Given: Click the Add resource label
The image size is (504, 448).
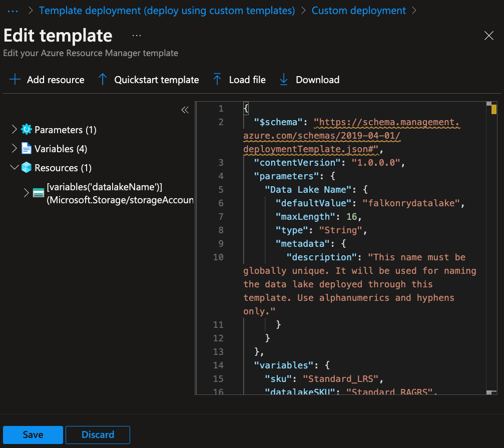Looking at the screenshot, I should (56, 80).
